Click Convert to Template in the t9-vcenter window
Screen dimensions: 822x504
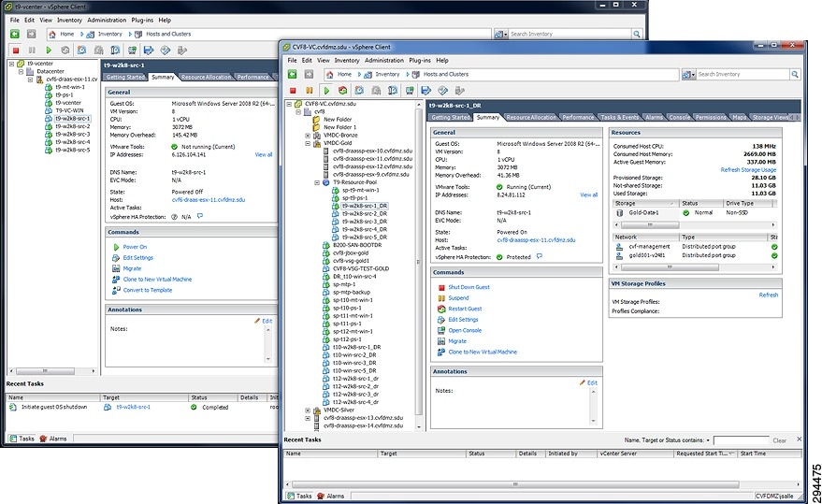[148, 290]
